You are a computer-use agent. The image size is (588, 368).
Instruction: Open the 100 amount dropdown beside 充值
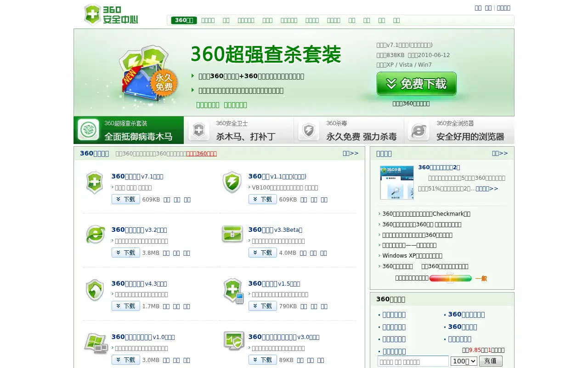(464, 361)
